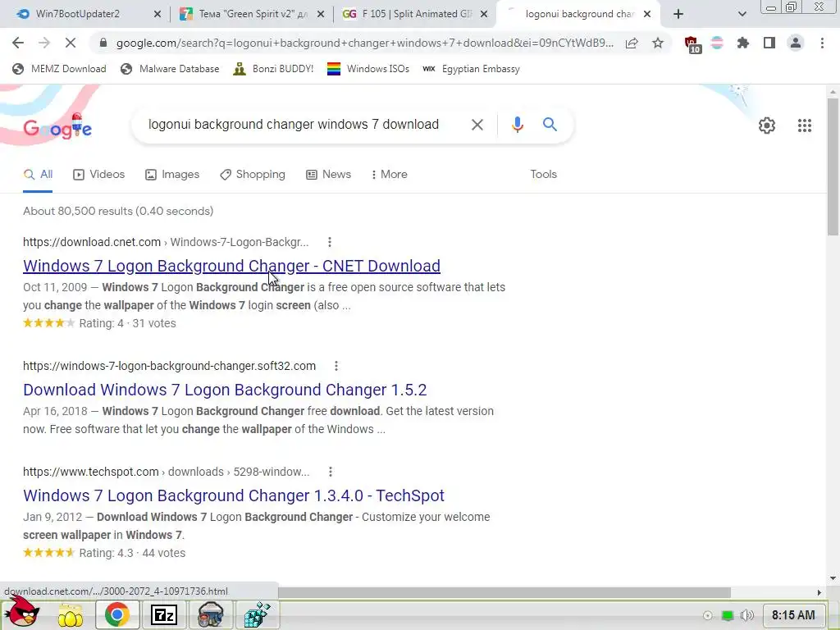Open Google quick settings gear

pyautogui.click(x=767, y=126)
